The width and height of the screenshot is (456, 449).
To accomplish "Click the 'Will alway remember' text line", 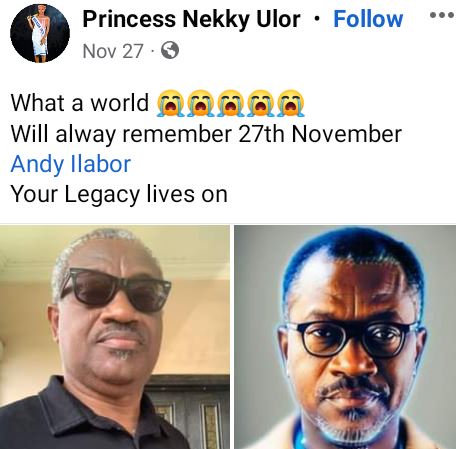I will 206,134.
